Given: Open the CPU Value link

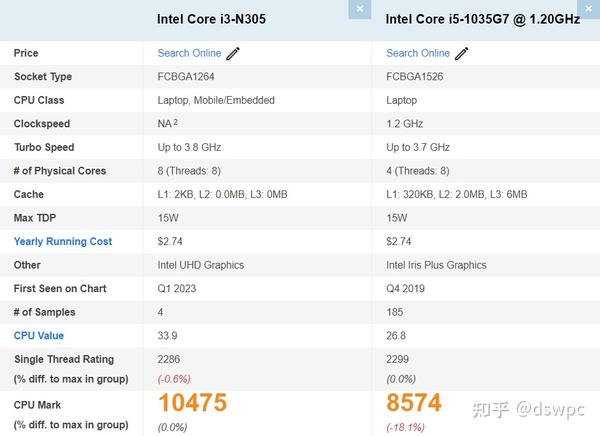Looking at the screenshot, I should (39, 336).
